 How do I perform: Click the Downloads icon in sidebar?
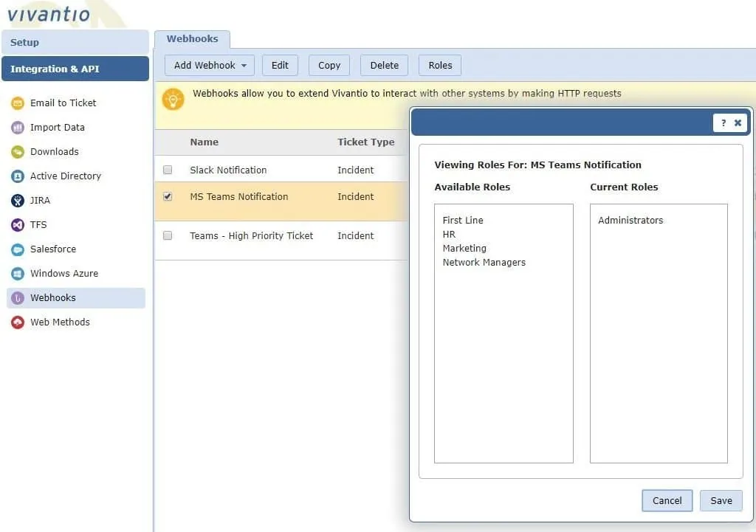point(18,152)
